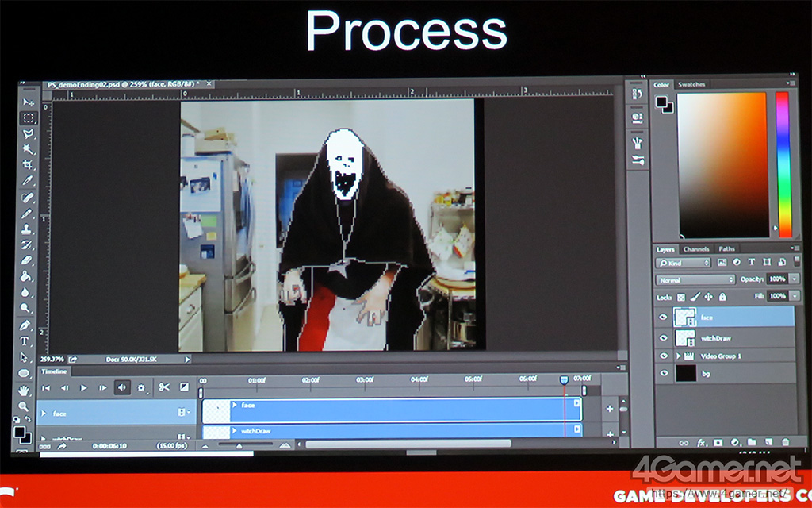
Task: Play the timeline
Action: [84, 387]
